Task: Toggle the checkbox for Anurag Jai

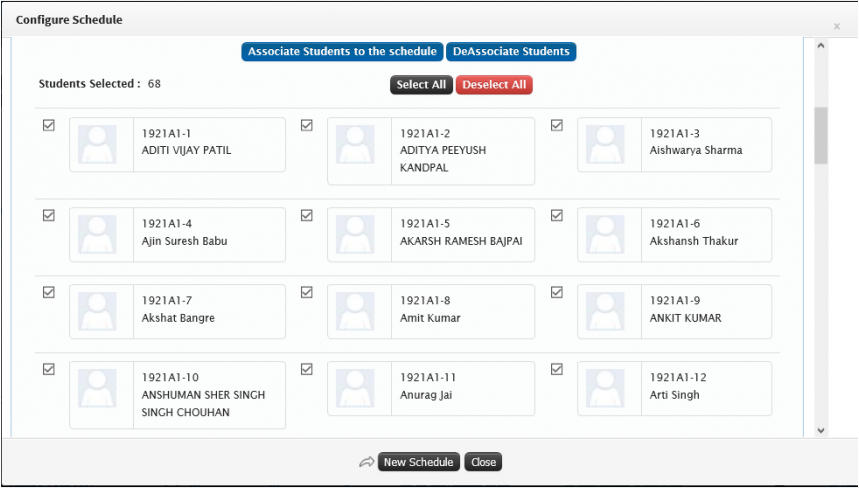Action: point(307,369)
